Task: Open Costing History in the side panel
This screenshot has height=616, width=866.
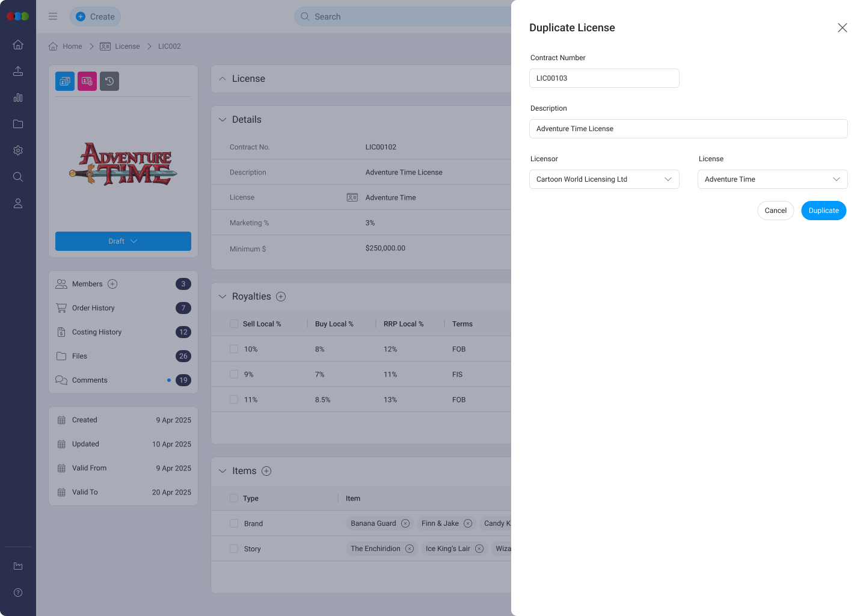Action: click(x=97, y=332)
